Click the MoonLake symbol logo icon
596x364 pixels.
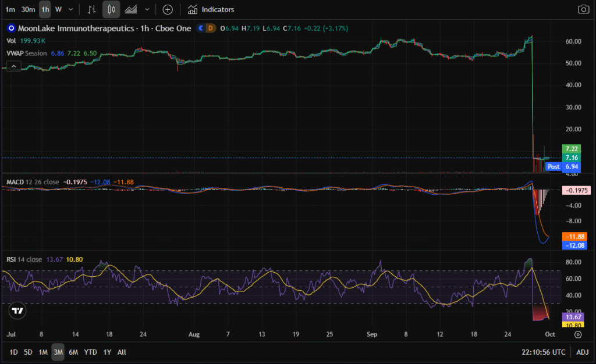tap(10, 28)
